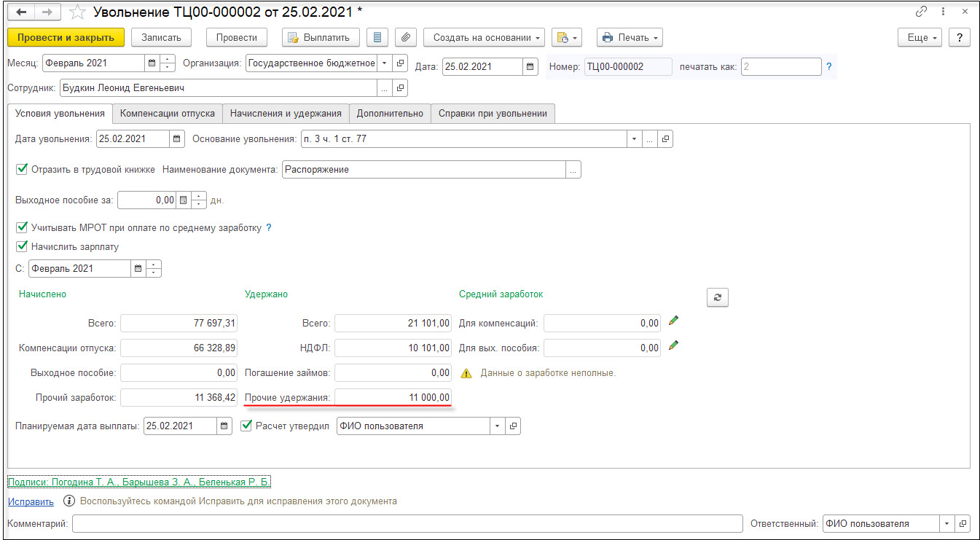Adjust the С month stepper arrows
This screenshot has width=980, height=540.
click(154, 268)
